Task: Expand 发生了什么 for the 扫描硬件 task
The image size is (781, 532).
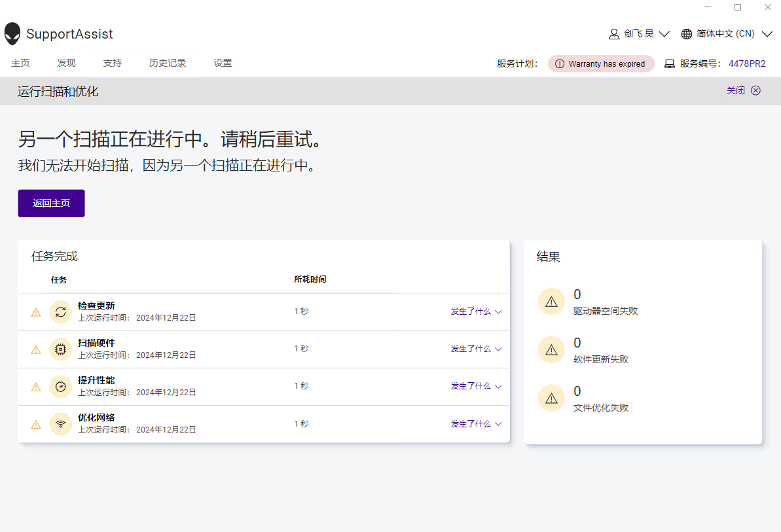Action: [476, 349]
